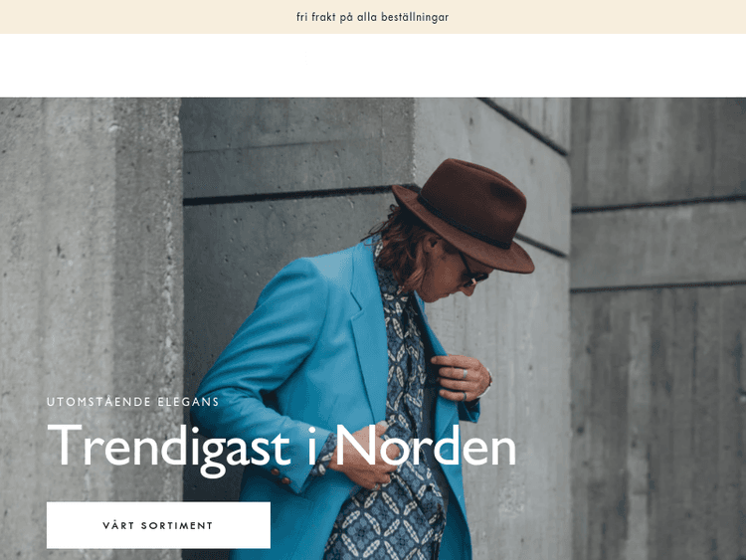Click the word 'Norden' in the headline
The image size is (746, 560).
click(427, 446)
